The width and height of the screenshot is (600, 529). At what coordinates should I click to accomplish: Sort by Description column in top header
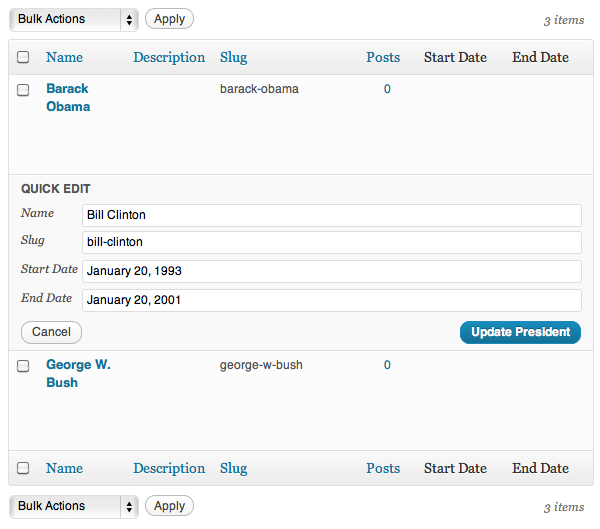(169, 57)
